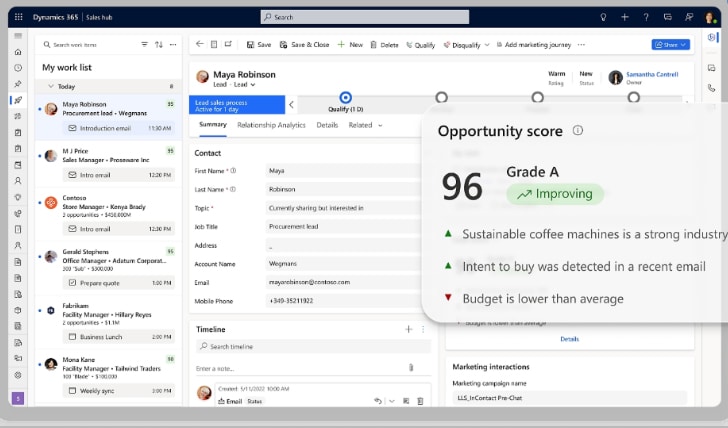Add a new timeline entry with plus icon
The width and height of the screenshot is (728, 428).
click(408, 329)
